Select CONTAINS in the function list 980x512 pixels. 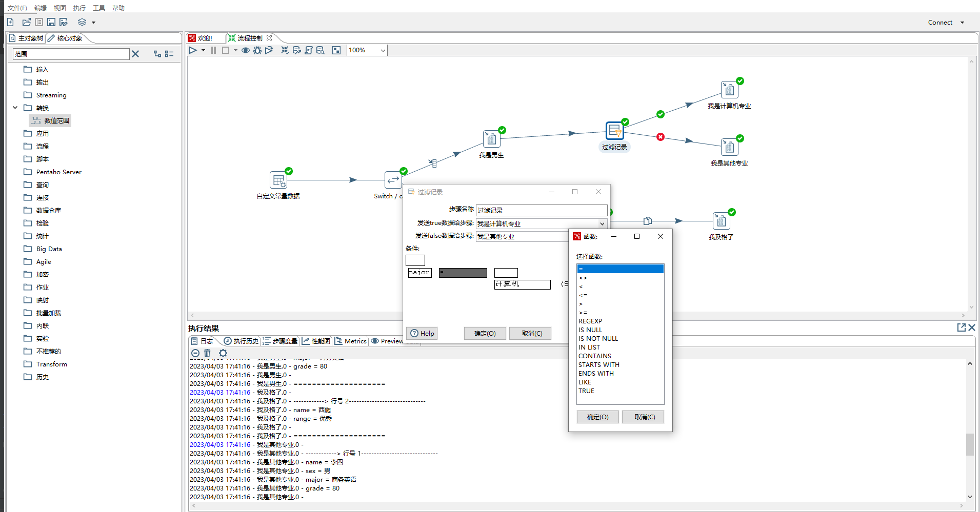click(x=594, y=356)
